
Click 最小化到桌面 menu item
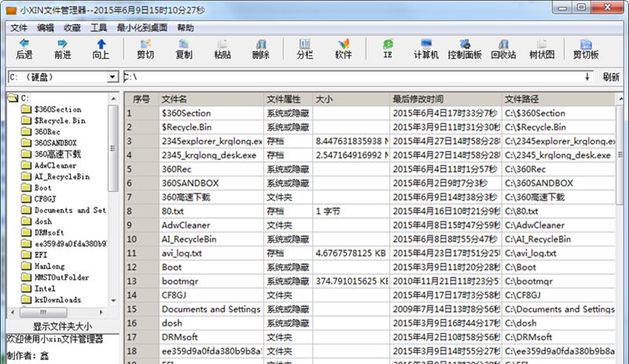142,28
